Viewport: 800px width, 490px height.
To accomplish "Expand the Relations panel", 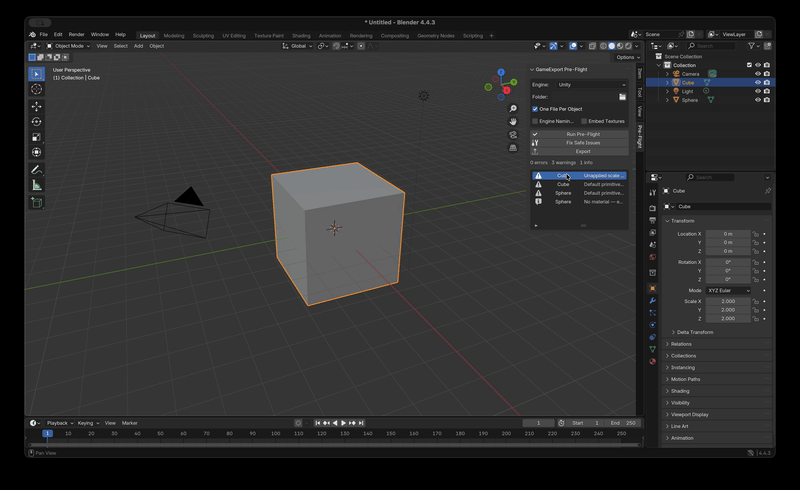I will point(679,344).
